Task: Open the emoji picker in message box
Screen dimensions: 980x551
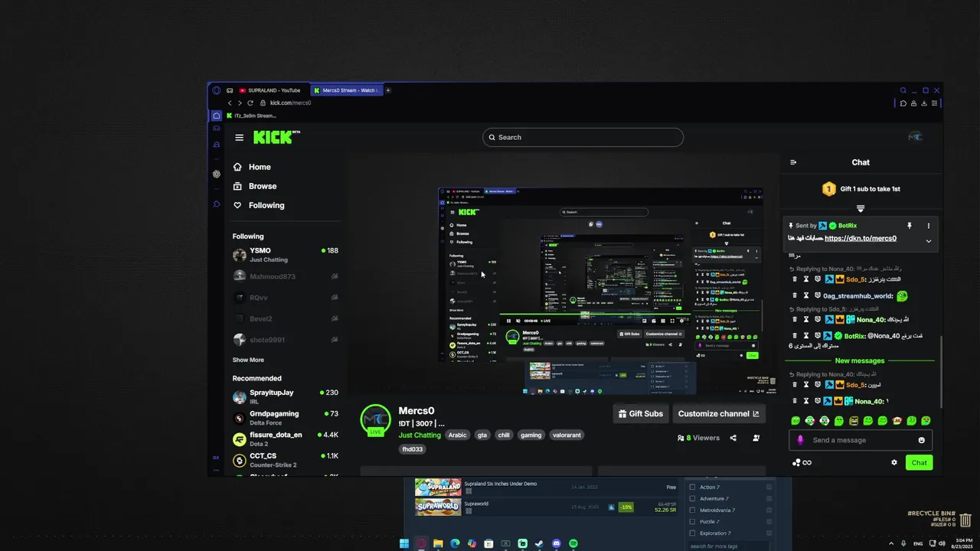Action: pos(922,440)
